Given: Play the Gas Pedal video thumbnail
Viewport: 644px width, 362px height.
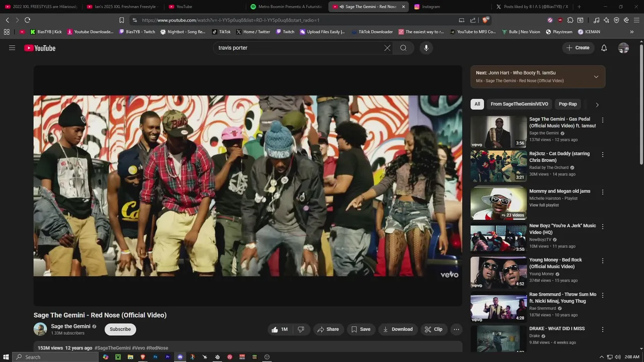Looking at the screenshot, I should click(x=499, y=132).
